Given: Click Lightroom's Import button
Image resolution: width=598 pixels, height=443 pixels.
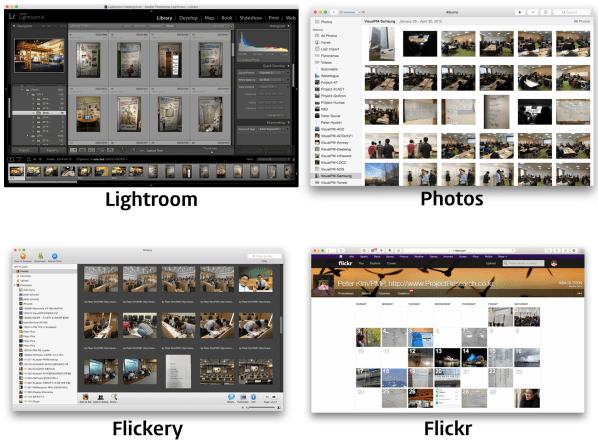Looking at the screenshot, I should click(24, 150).
